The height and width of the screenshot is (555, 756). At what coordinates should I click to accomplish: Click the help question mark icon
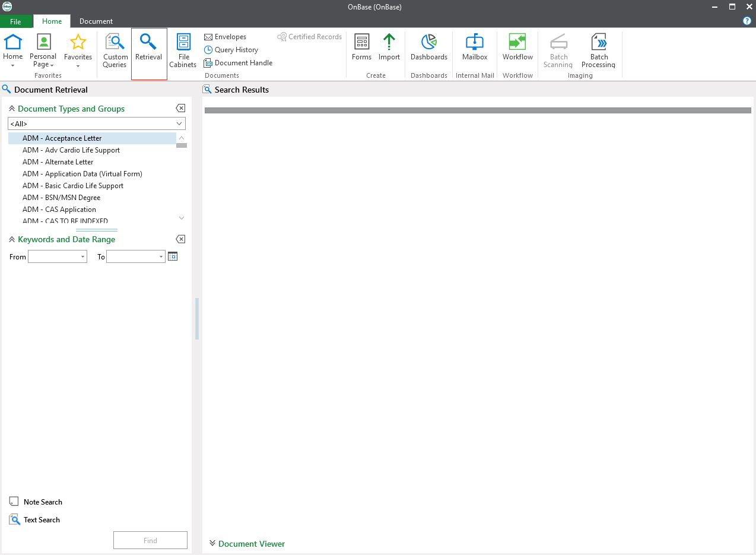pyautogui.click(x=747, y=21)
